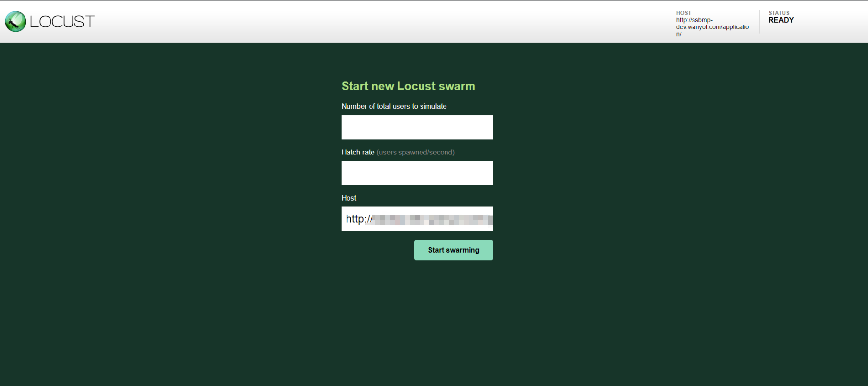Click the STATUS header label
The image size is (868, 386).
pyautogui.click(x=779, y=13)
